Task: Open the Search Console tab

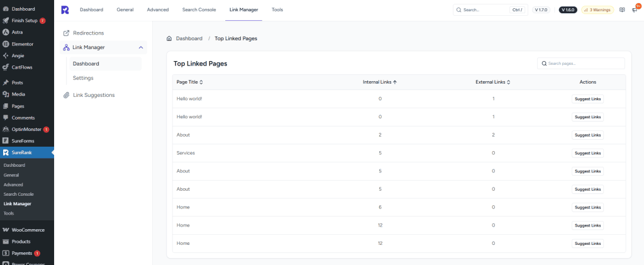Action: pyautogui.click(x=199, y=10)
